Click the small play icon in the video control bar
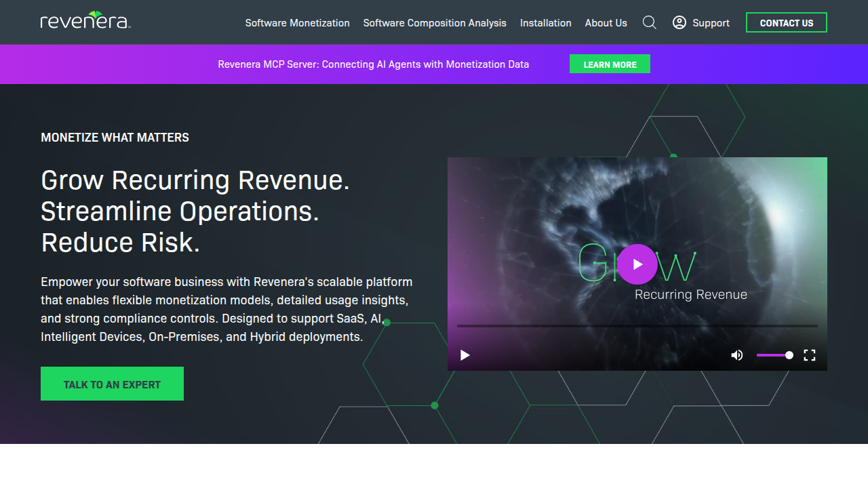The width and height of the screenshot is (868, 488). pyautogui.click(x=465, y=355)
